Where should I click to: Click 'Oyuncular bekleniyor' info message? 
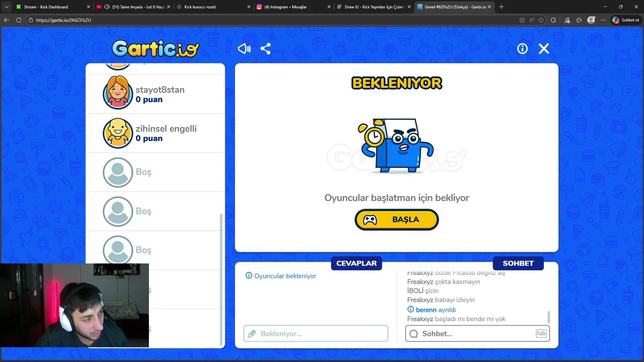click(281, 276)
